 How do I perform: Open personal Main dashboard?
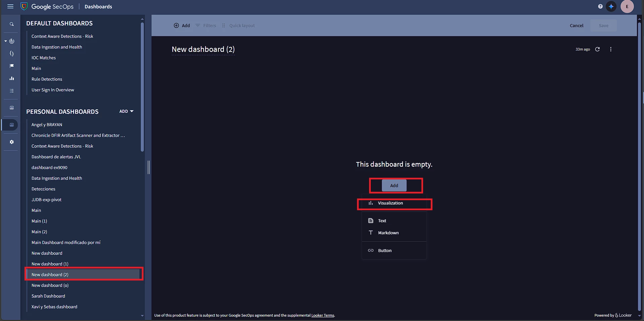coord(36,210)
